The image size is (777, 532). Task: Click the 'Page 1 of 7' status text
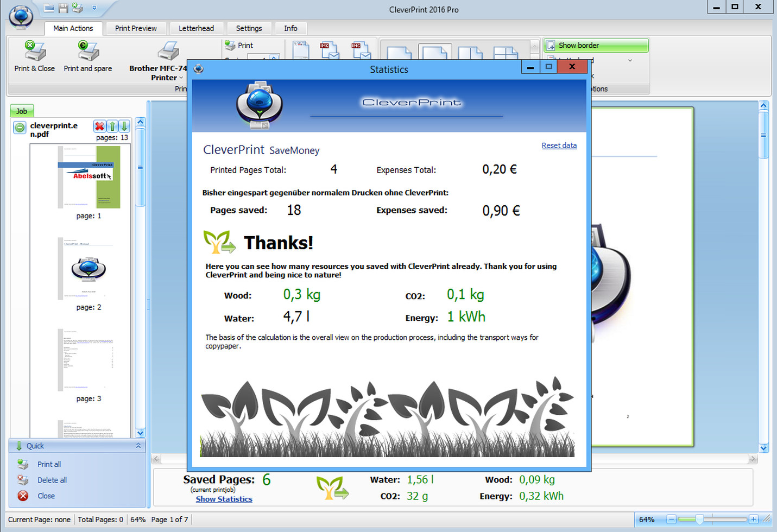pos(170,520)
